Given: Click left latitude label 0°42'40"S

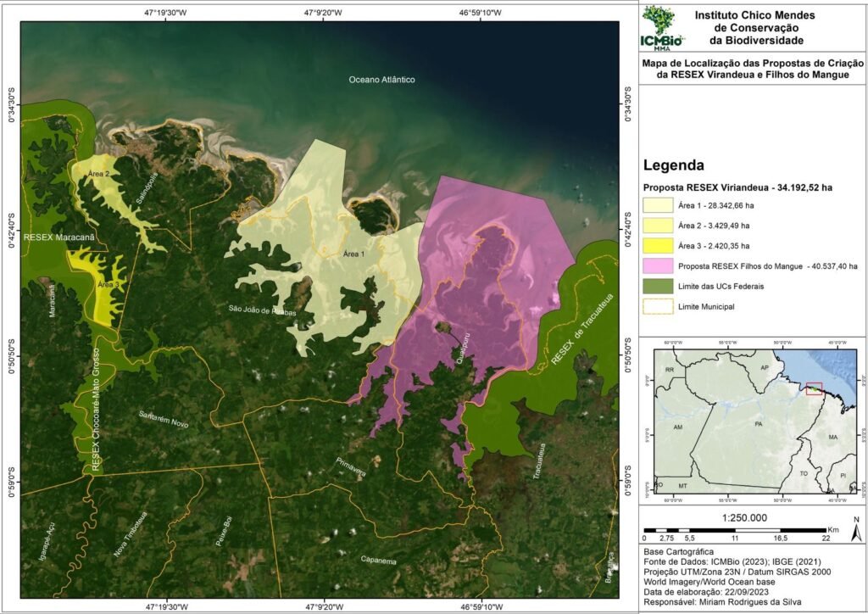Looking at the screenshot, I should click(12, 229).
